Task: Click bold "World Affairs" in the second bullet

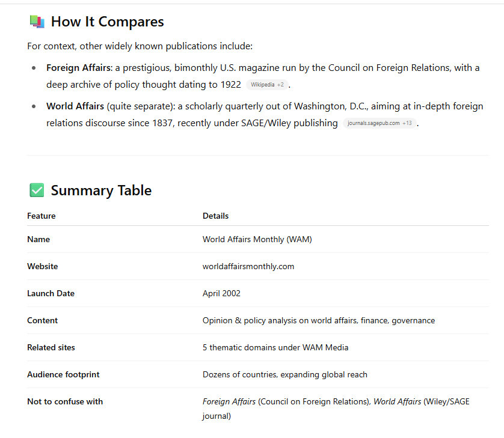Action: 75,106
